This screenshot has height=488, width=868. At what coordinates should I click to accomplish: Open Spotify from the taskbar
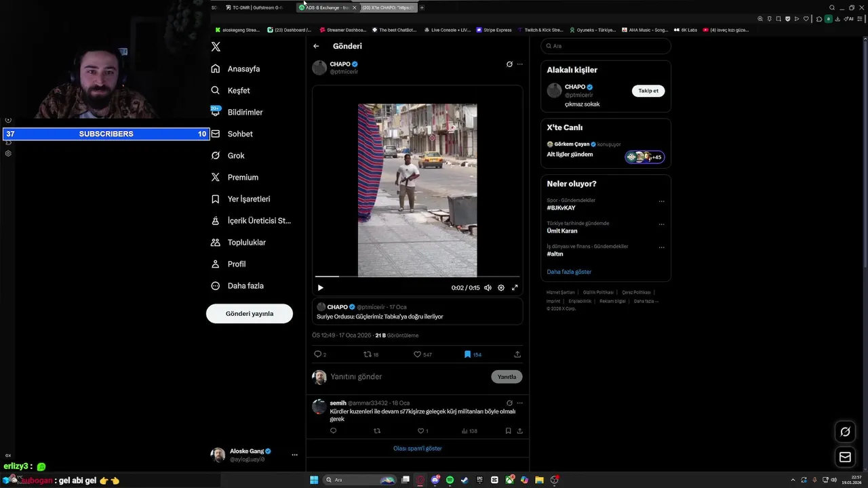tap(450, 480)
